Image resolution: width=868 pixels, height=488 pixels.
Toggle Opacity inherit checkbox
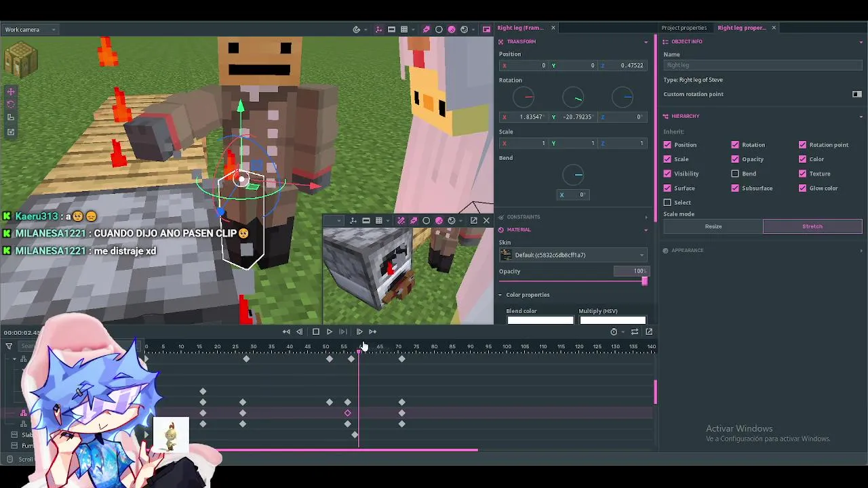point(735,159)
